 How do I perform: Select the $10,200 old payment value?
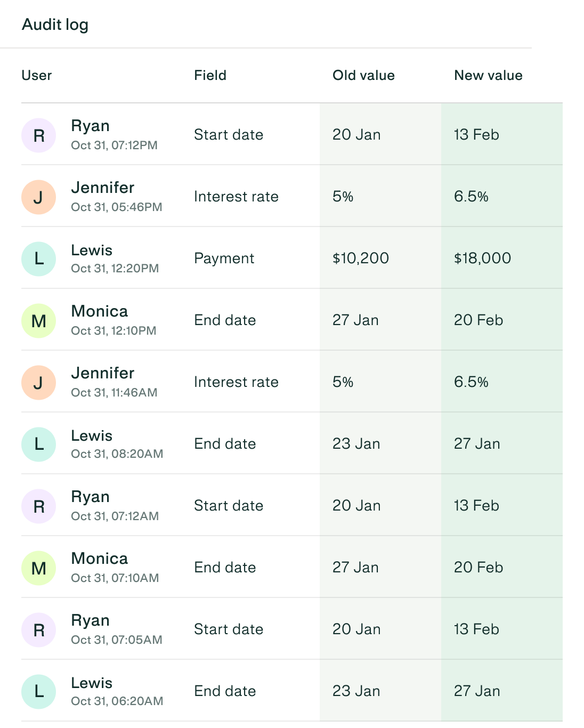point(361,258)
